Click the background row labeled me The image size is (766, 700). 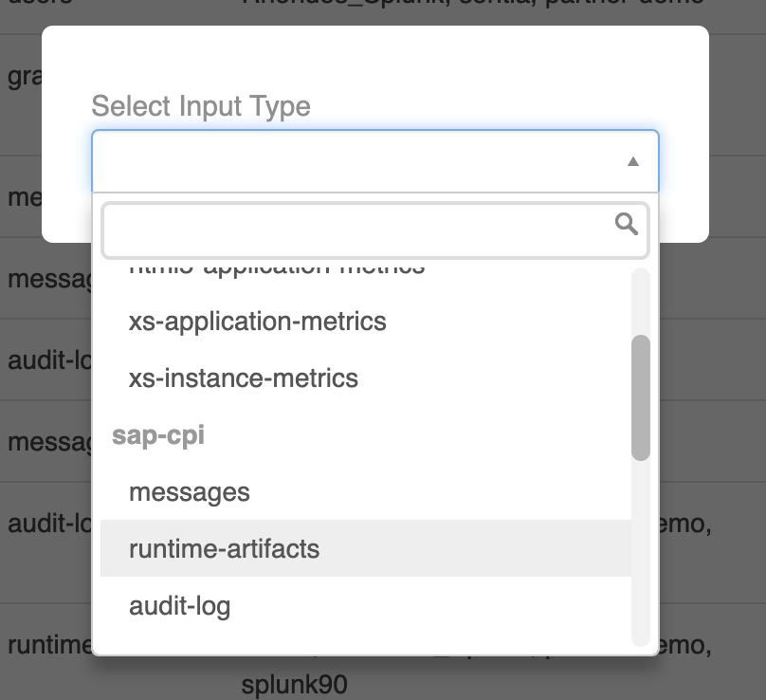pyautogui.click(x=21, y=197)
